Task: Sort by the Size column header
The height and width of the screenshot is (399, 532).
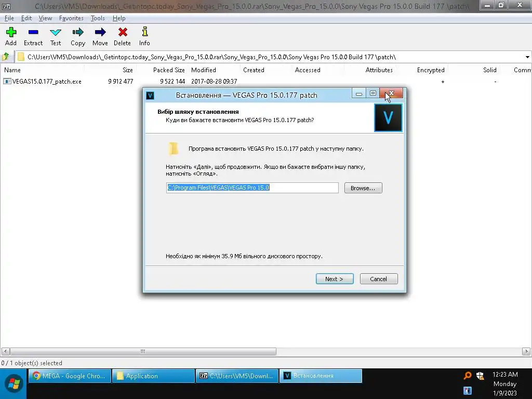Action: (128, 70)
